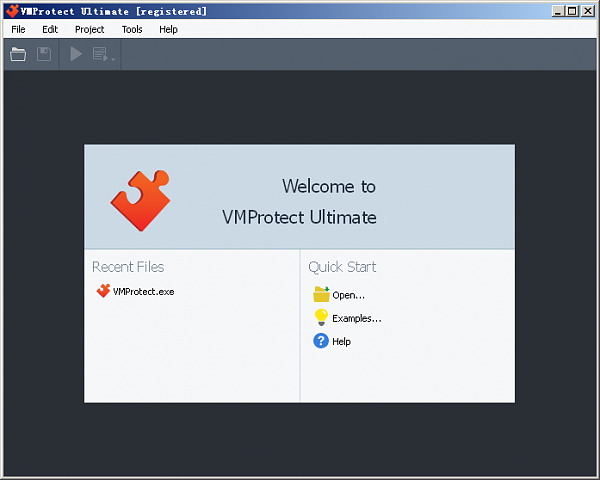Click the execute list toolbar icon

click(100, 54)
